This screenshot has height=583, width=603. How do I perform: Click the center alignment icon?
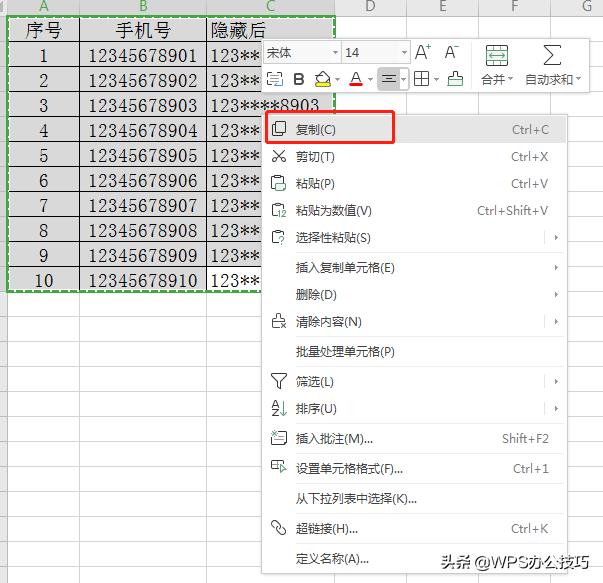(388, 79)
